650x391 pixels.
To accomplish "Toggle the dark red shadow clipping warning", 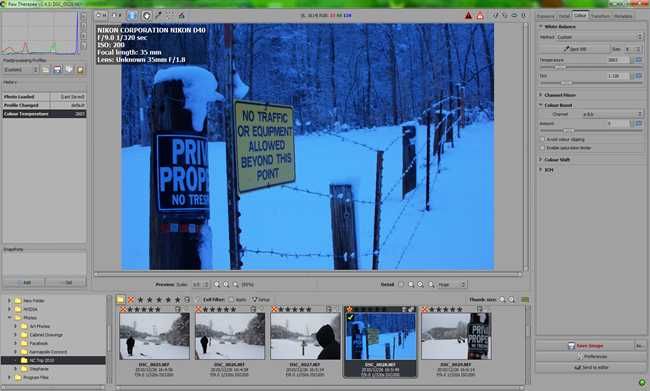I will [468, 16].
